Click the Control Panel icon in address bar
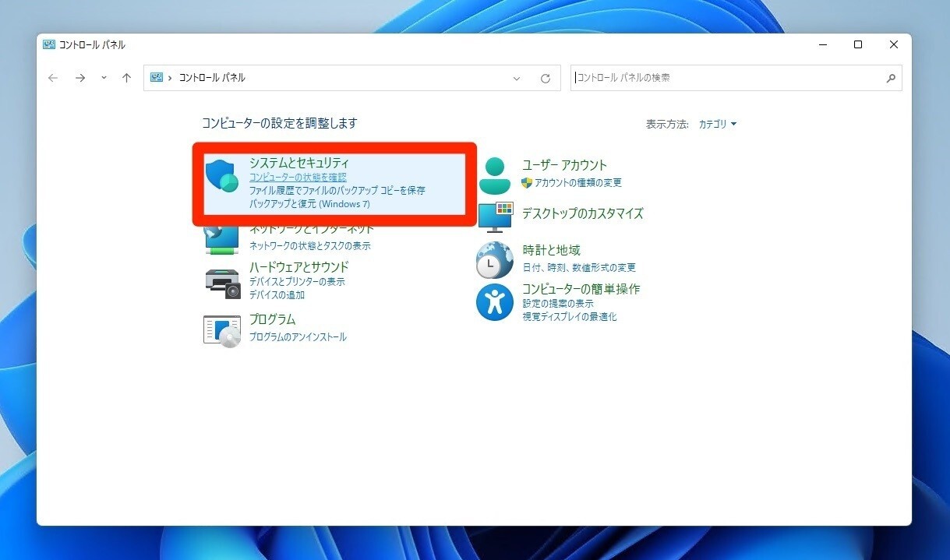The width and height of the screenshot is (950, 560). click(156, 78)
